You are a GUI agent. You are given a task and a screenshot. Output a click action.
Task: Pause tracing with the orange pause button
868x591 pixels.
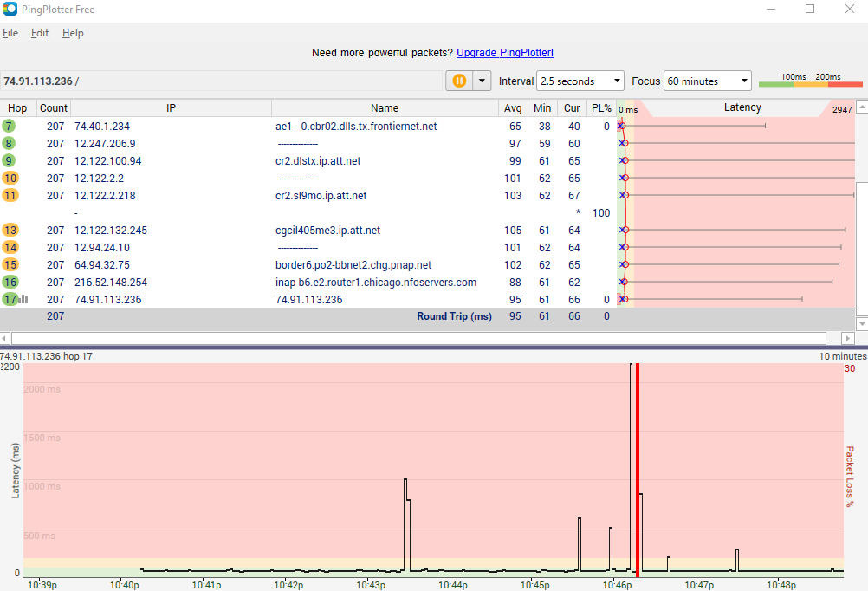coord(459,81)
